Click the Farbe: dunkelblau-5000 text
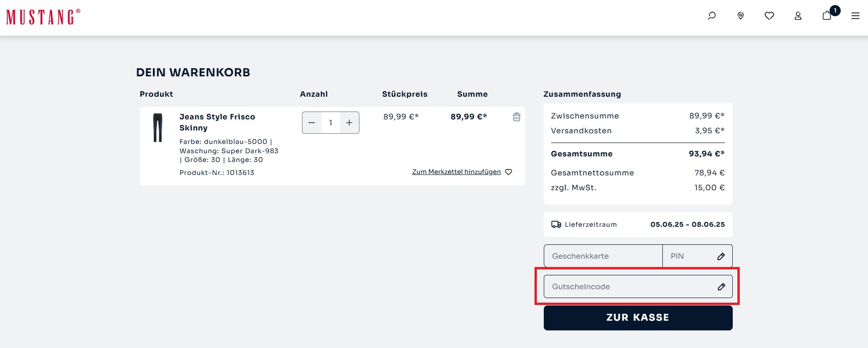This screenshot has height=348, width=868. pyautogui.click(x=223, y=142)
